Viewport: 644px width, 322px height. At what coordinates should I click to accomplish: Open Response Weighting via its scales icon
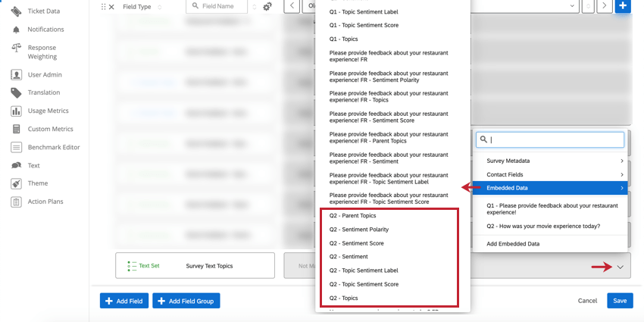coord(16,48)
